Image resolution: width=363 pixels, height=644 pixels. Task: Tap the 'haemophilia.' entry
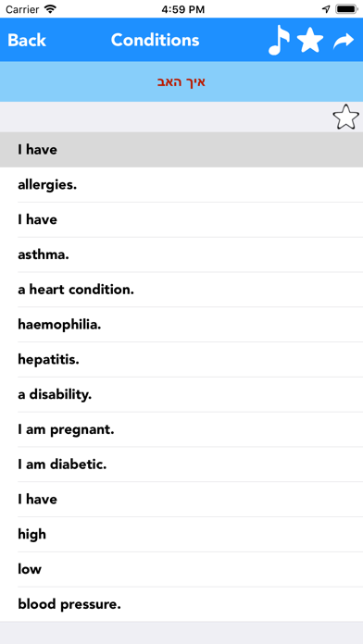181,325
